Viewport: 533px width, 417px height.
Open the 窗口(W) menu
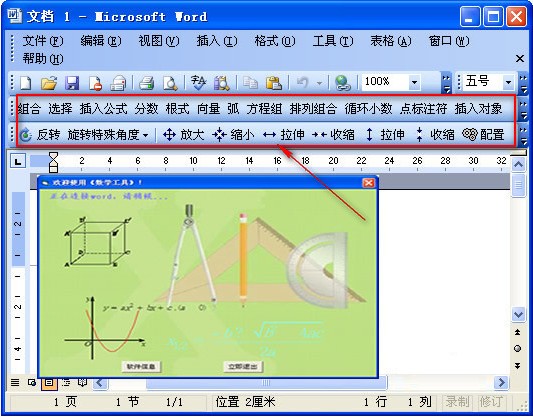point(449,41)
